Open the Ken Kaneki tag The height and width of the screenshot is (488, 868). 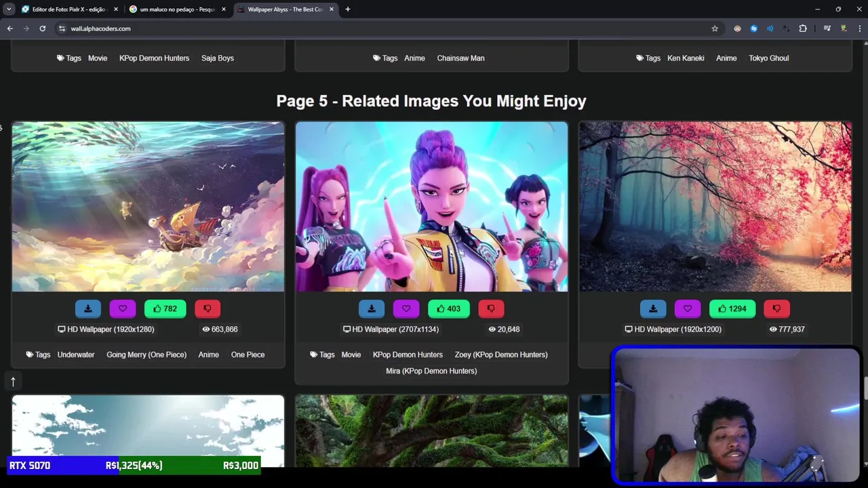tap(686, 58)
